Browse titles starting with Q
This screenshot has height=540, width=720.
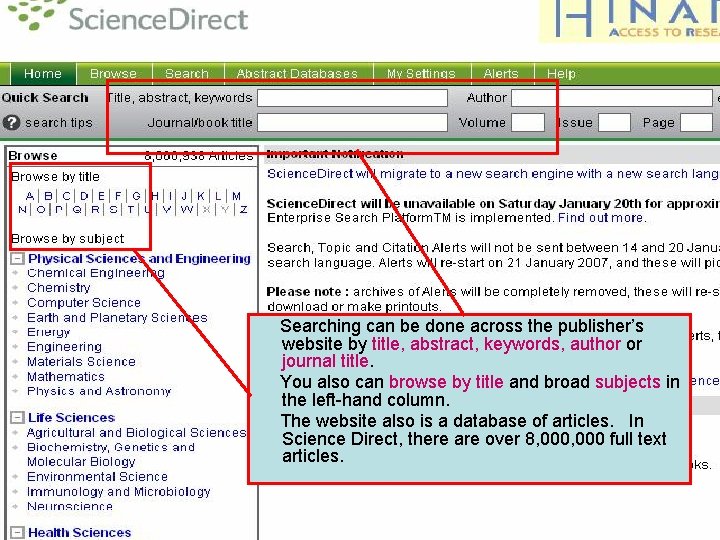coord(77,210)
